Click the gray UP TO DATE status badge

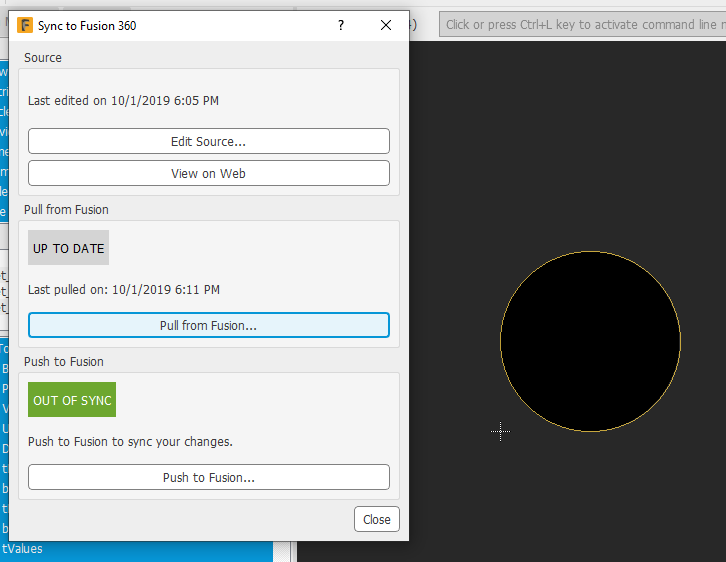68,248
